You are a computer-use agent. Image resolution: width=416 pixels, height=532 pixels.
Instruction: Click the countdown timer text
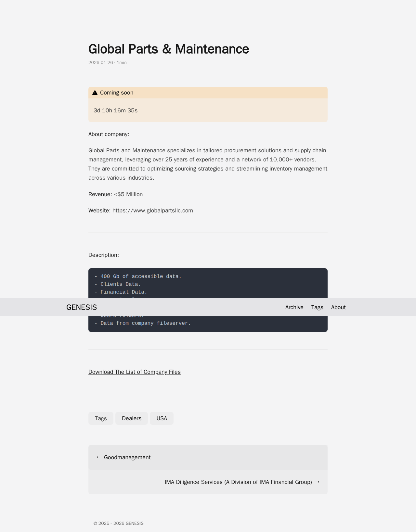click(115, 110)
